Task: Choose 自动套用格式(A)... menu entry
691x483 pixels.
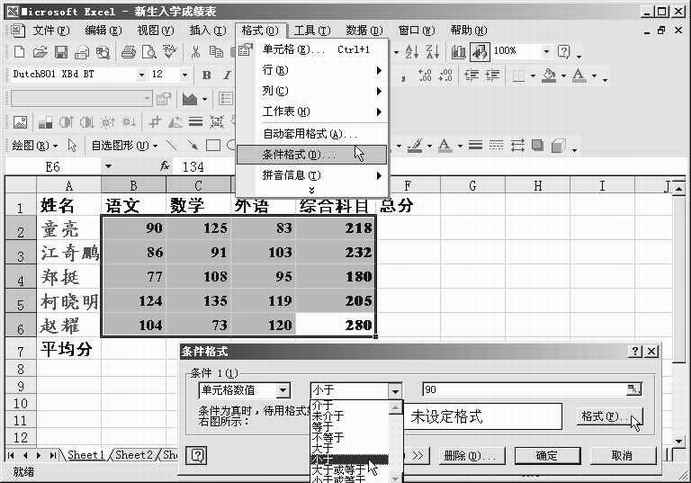Action: point(312,133)
